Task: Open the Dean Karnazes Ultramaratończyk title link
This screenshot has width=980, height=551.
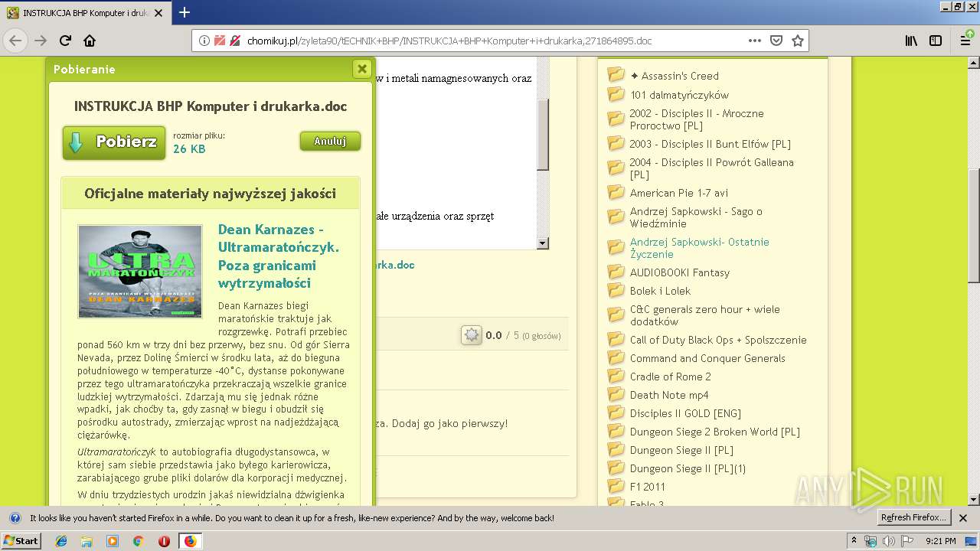Action: [279, 256]
